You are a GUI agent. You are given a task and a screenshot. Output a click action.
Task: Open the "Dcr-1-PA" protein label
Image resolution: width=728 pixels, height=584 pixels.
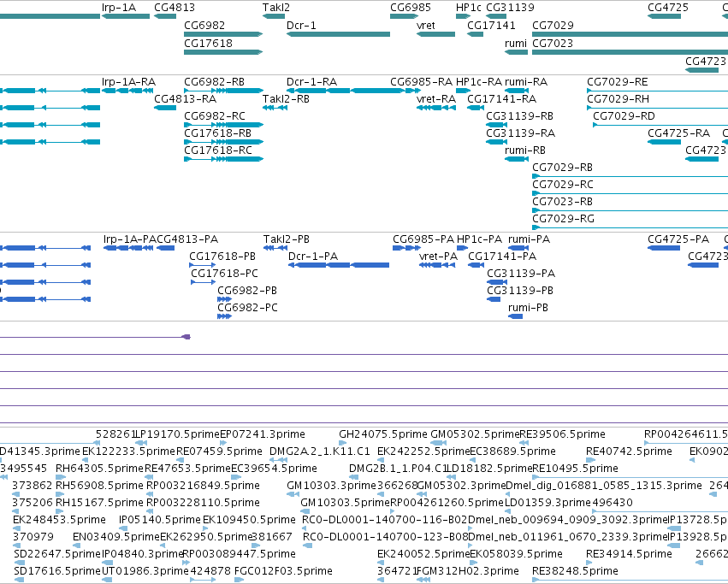coord(313,257)
